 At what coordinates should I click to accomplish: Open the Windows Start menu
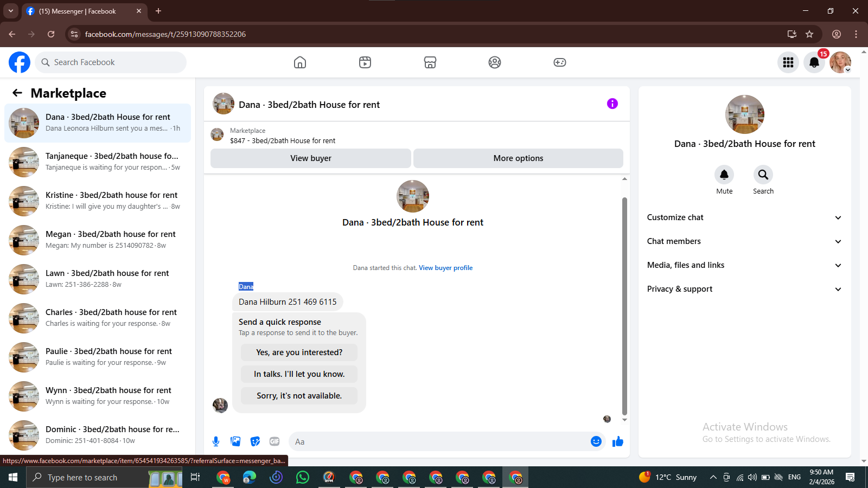click(13, 477)
